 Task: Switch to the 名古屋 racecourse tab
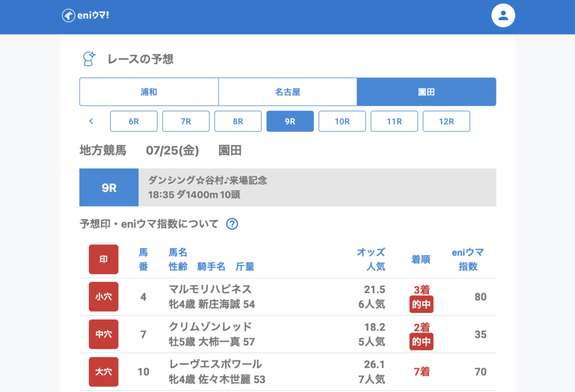pos(287,92)
